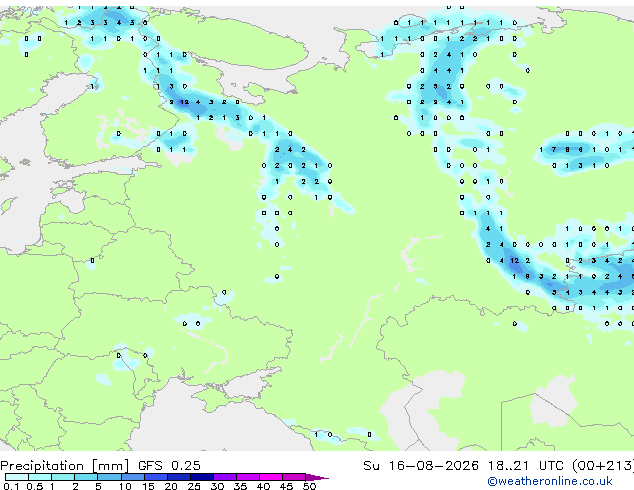Click the 'GFS 0.25' model label
This screenshot has width=634, height=490.
tap(169, 466)
